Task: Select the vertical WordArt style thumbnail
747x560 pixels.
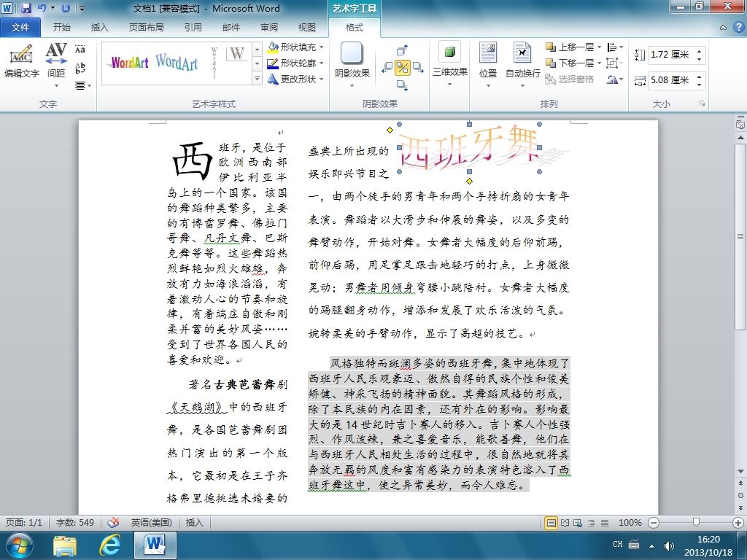Action: coord(214,63)
